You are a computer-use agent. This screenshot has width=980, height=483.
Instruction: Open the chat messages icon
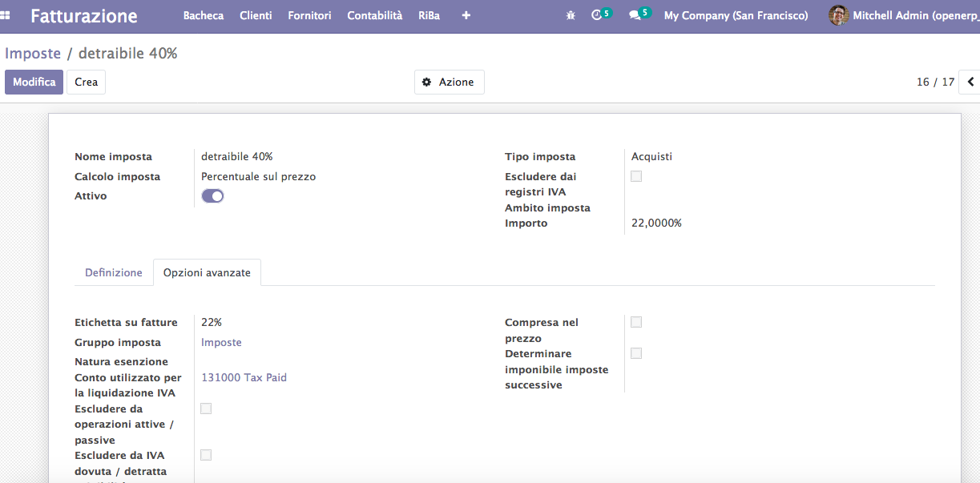click(x=635, y=15)
